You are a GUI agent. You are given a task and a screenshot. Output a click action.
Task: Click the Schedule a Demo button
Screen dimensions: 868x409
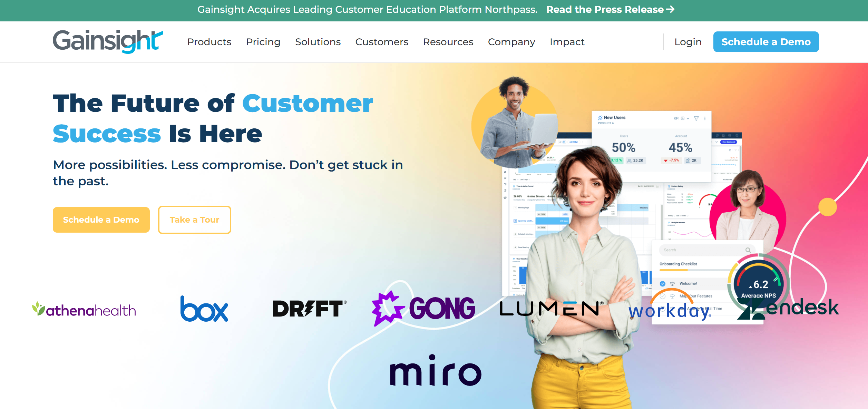click(x=766, y=41)
